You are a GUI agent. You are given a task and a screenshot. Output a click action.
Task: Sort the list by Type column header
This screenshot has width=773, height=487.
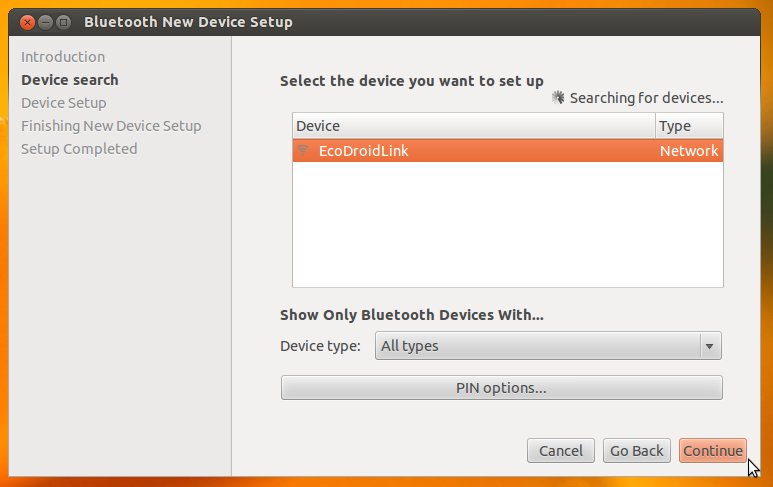coord(689,126)
